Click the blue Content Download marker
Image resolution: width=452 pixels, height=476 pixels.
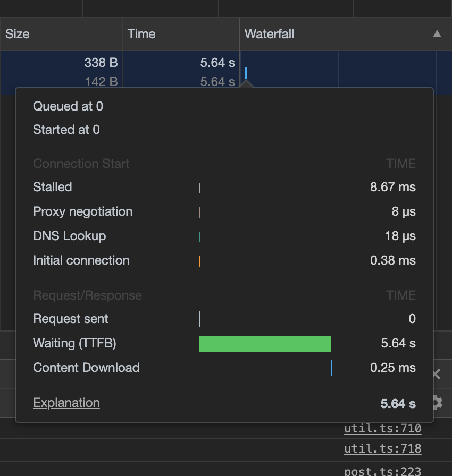click(331, 368)
